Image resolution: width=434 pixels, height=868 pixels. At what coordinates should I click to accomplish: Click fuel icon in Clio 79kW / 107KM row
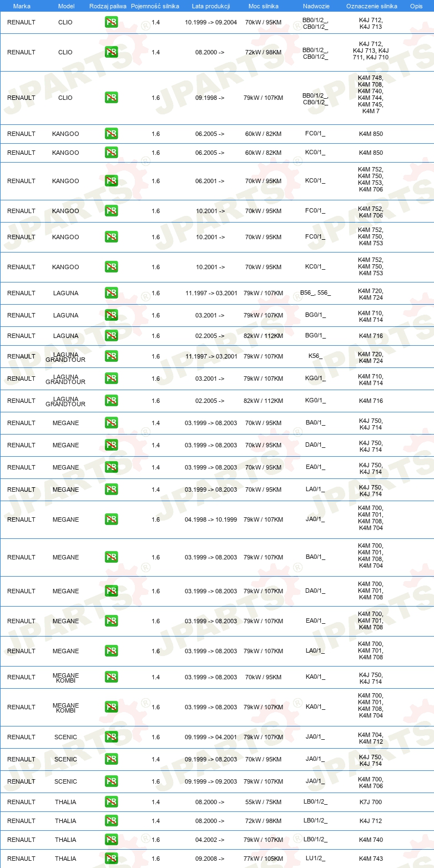point(111,98)
